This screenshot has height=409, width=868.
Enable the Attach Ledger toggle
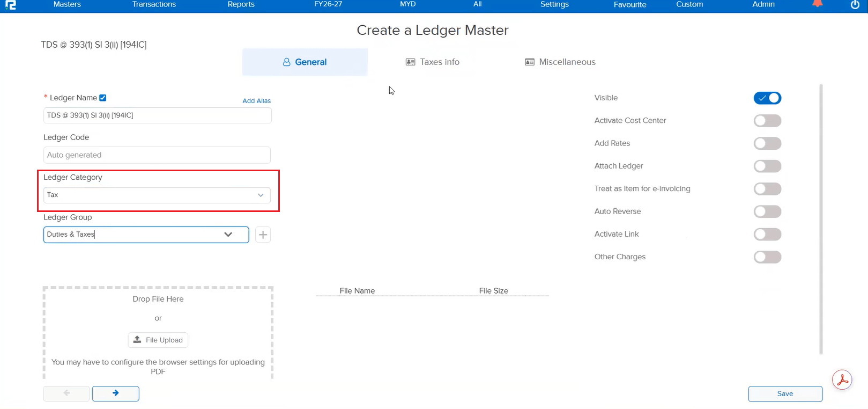767,166
